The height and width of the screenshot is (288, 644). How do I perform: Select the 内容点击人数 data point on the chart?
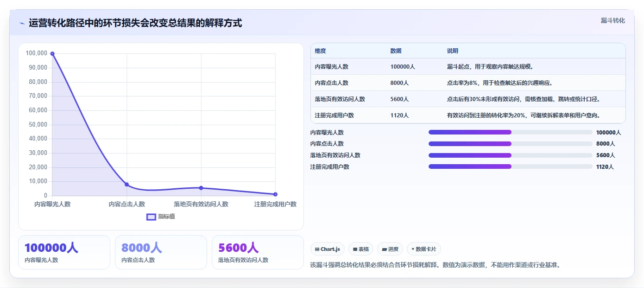[126, 185]
